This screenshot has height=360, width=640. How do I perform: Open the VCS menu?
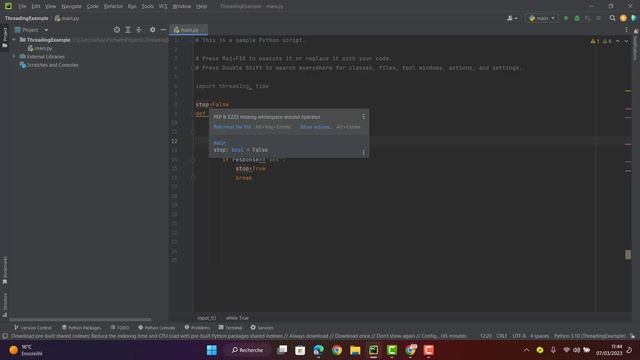(x=163, y=6)
